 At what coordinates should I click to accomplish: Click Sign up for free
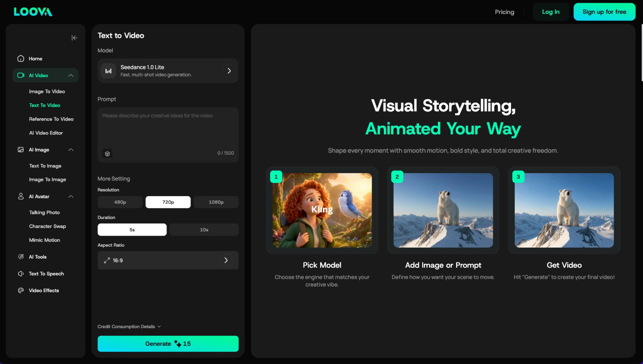click(x=604, y=12)
